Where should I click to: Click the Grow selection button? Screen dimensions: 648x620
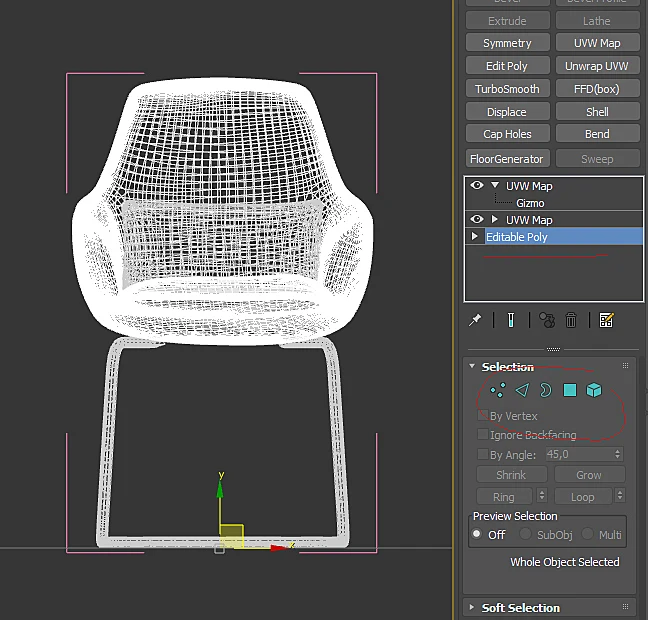589,475
